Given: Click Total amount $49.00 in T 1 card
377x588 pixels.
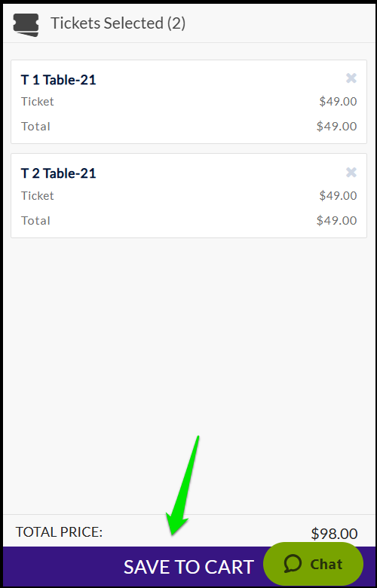Looking at the screenshot, I should tap(336, 126).
